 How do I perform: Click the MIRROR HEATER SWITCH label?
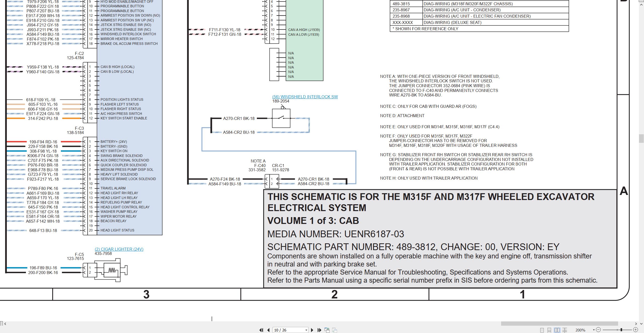(x=122, y=39)
